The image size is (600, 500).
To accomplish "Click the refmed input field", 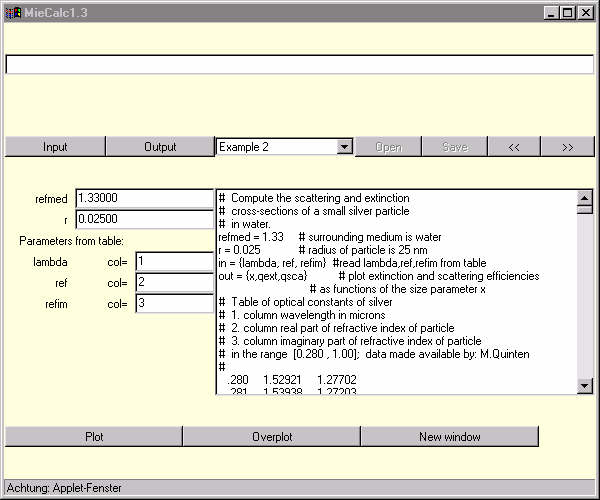I will point(144,199).
